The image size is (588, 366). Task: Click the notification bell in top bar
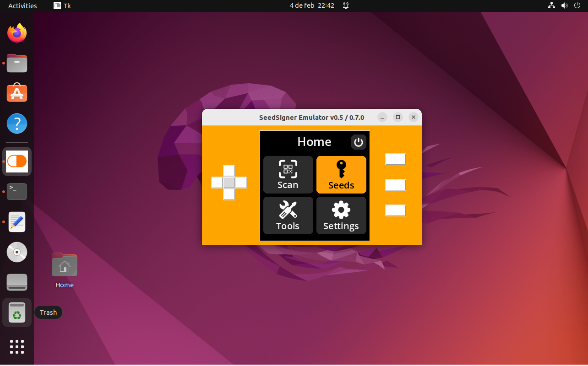[x=346, y=5]
